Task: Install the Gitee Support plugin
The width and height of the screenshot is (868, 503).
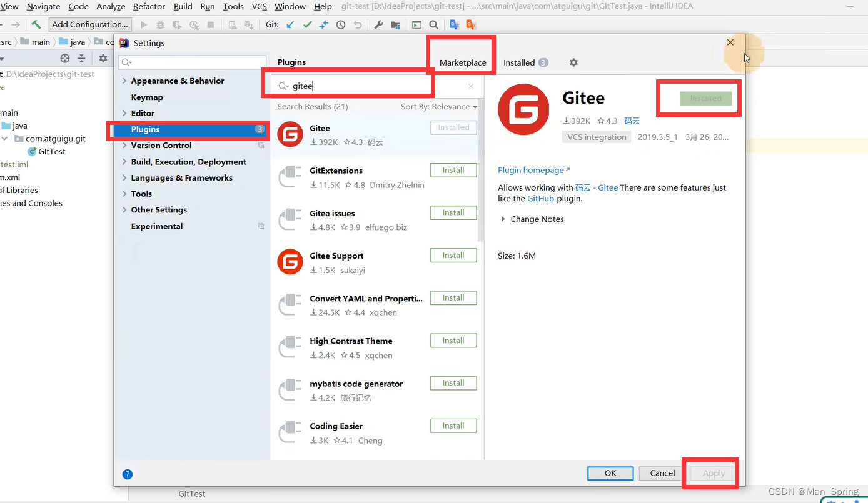Action: (453, 255)
